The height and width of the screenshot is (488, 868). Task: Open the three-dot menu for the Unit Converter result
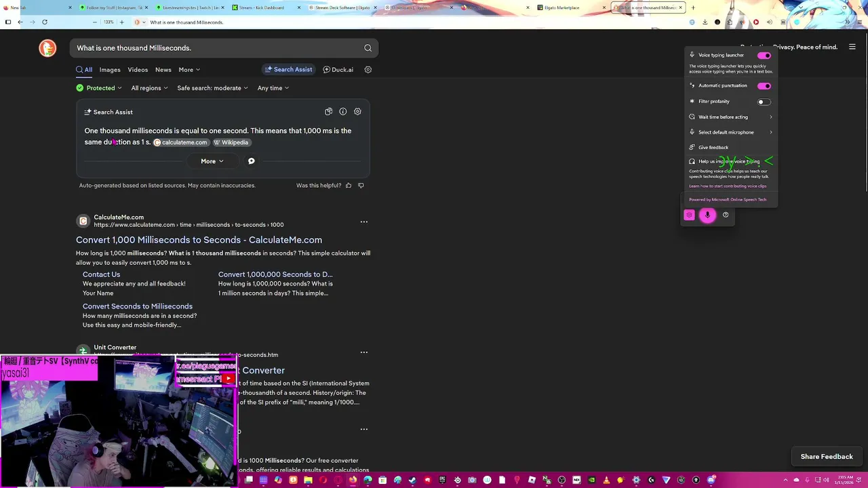coord(364,352)
